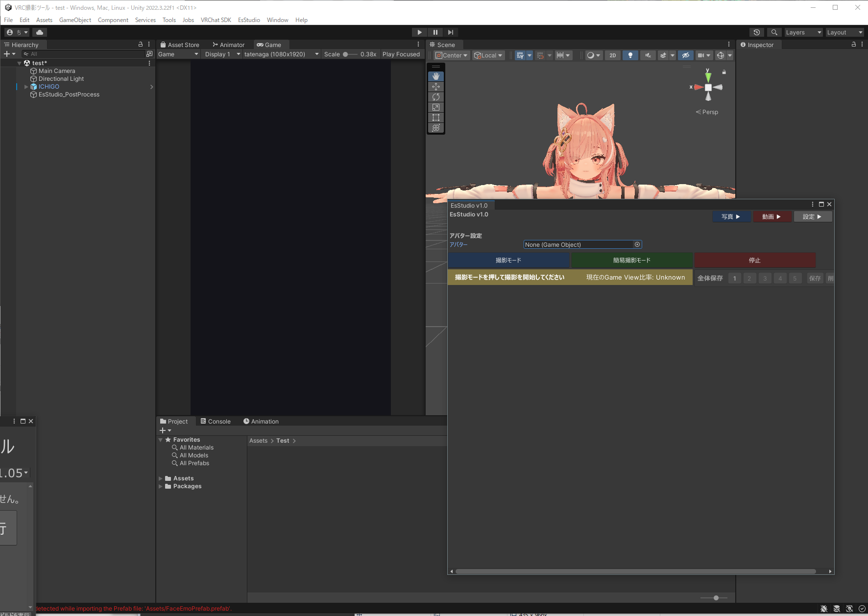Select the Move tool
The image size is (868, 616).
tap(436, 87)
